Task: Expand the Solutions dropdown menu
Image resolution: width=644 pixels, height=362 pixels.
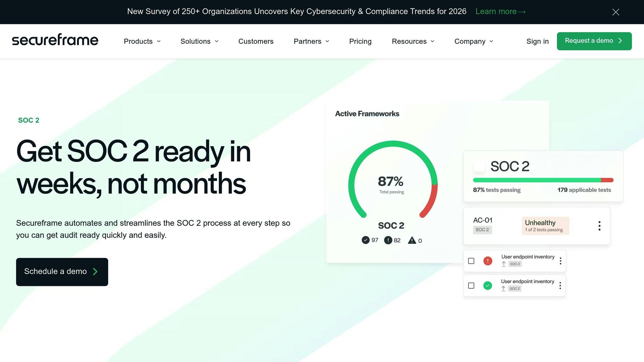Action: click(199, 41)
